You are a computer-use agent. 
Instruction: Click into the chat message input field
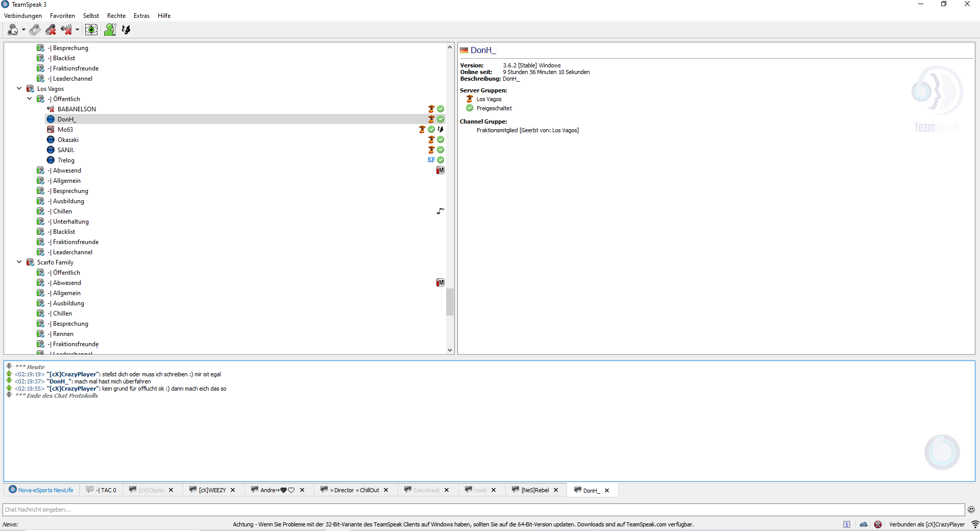pos(483,510)
